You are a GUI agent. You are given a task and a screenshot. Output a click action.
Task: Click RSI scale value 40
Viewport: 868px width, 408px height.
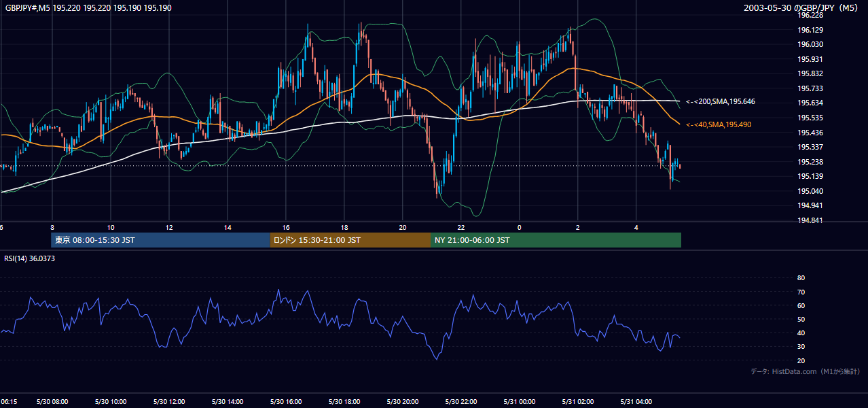(801, 333)
